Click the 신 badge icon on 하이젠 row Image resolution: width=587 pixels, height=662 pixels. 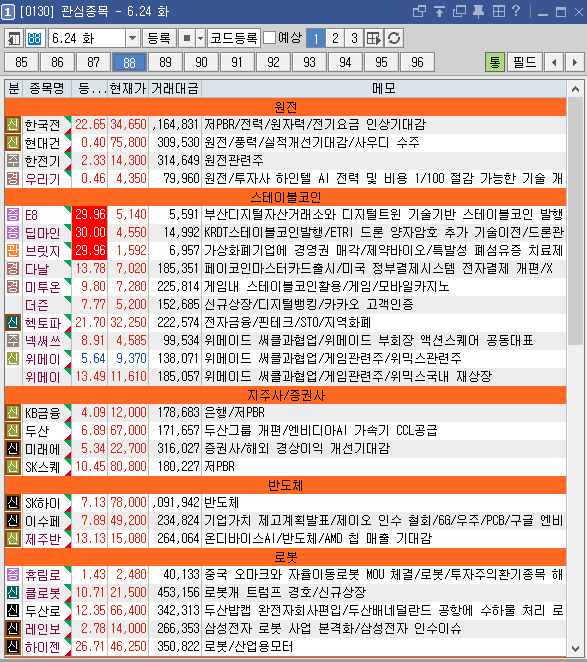13,646
